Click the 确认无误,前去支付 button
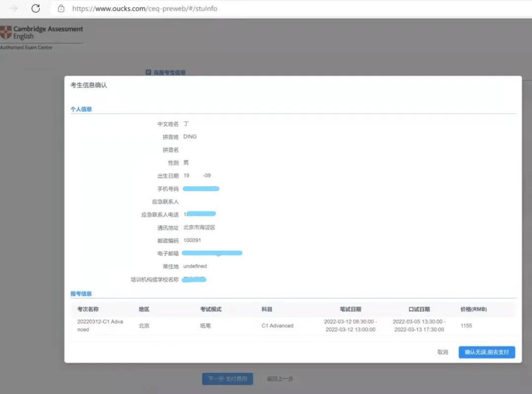The image size is (532, 394). 487,352
